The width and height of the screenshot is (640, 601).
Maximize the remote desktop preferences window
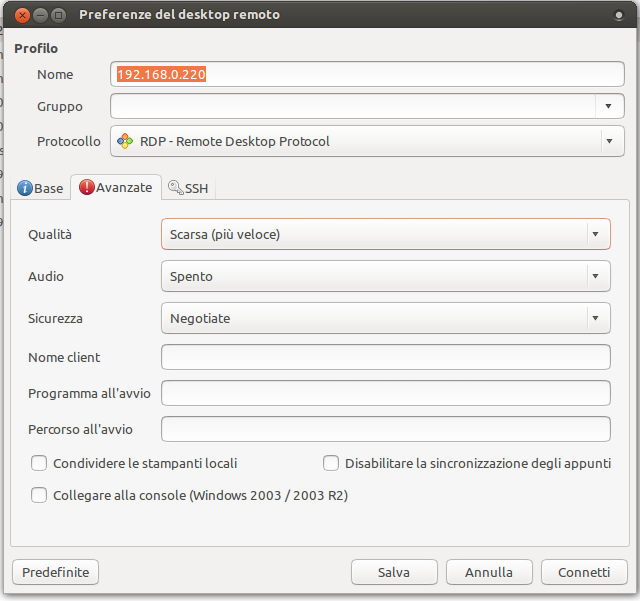coord(58,15)
